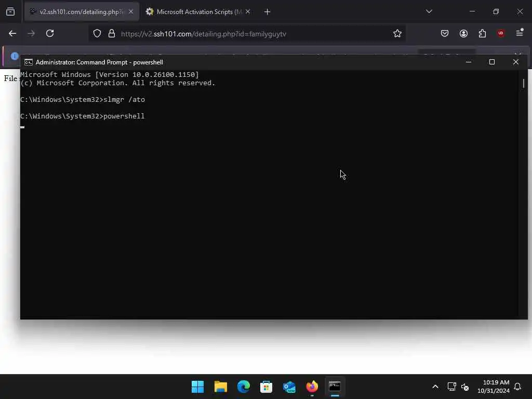Switch to Microsoft Activation Scripts tab
The height and width of the screenshot is (399, 532).
click(x=199, y=11)
